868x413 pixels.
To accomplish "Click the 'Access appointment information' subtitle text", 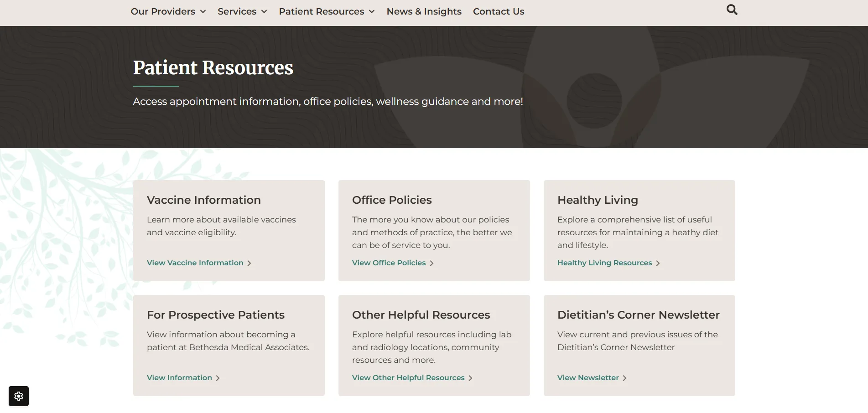I will pyautogui.click(x=328, y=101).
